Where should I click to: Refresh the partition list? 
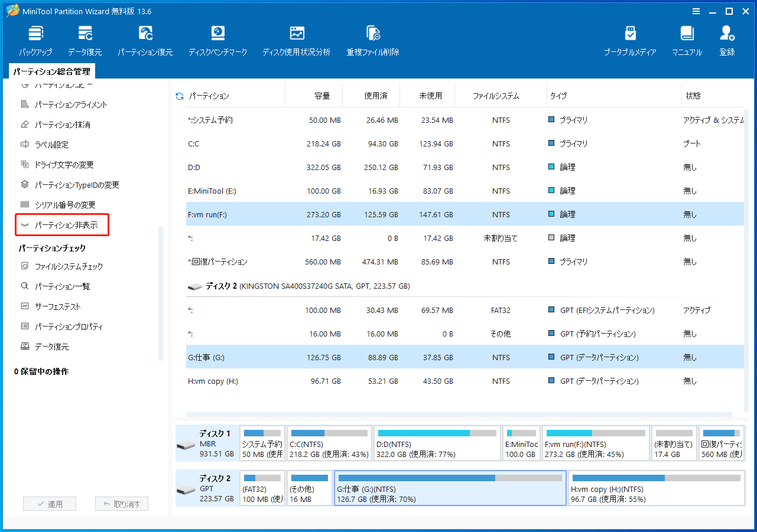point(179,96)
